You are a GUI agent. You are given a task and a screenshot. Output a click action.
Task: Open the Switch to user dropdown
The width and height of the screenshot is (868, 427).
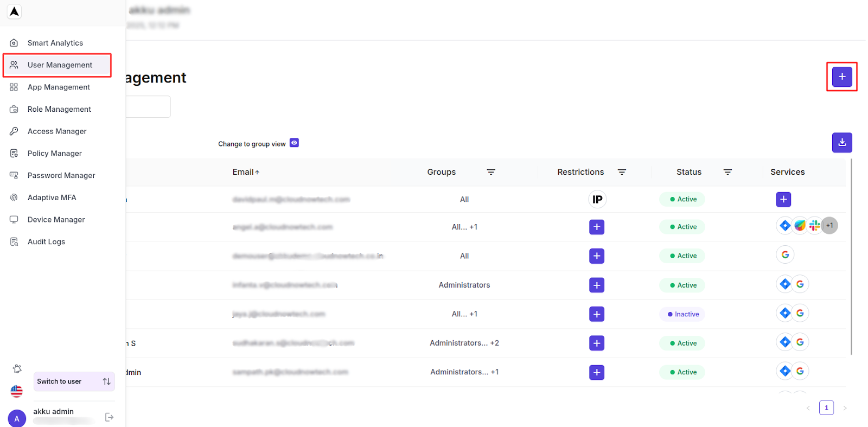pyautogui.click(x=74, y=381)
